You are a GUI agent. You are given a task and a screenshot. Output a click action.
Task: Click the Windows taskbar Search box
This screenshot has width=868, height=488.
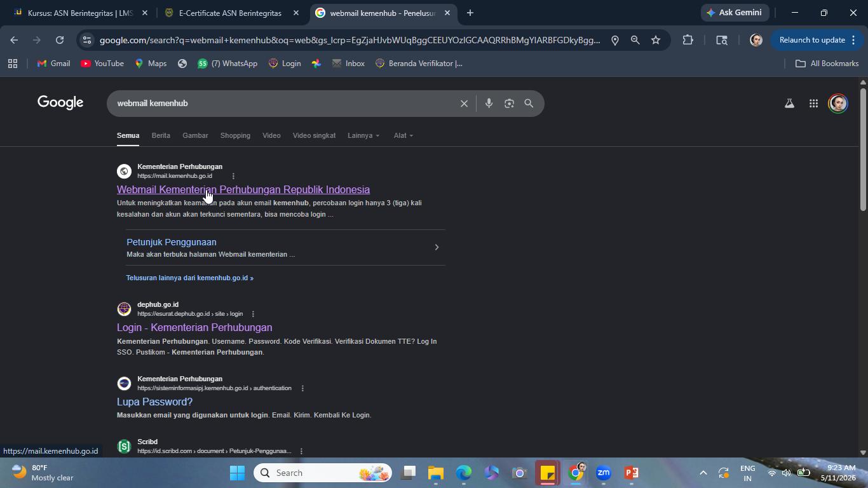(x=323, y=473)
